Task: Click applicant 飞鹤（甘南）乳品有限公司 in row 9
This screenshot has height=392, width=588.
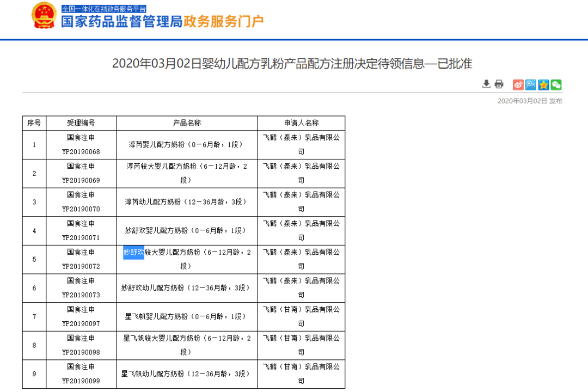Action: (301, 373)
